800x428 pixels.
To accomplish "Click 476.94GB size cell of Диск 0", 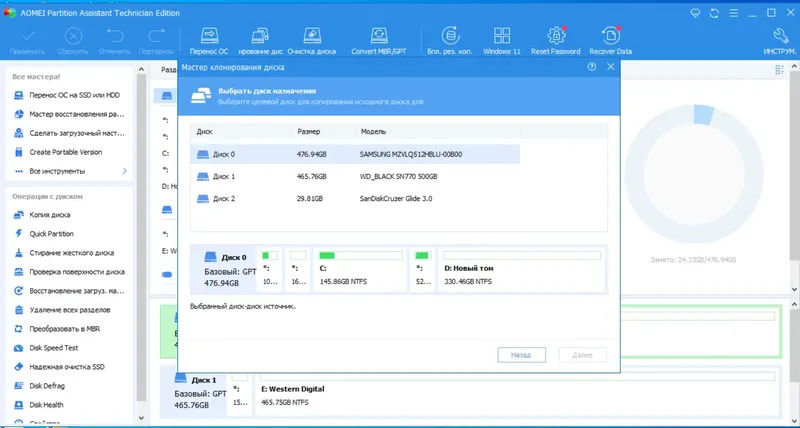I will coord(311,154).
